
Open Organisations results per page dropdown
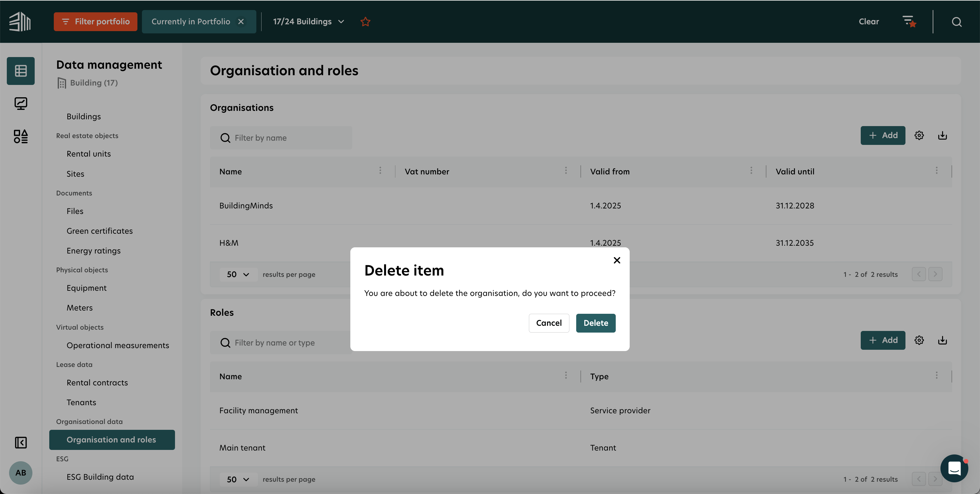pyautogui.click(x=238, y=275)
